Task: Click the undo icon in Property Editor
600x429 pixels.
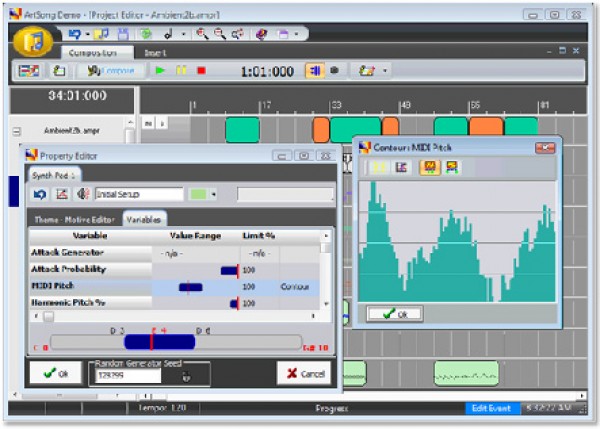Action: point(40,194)
